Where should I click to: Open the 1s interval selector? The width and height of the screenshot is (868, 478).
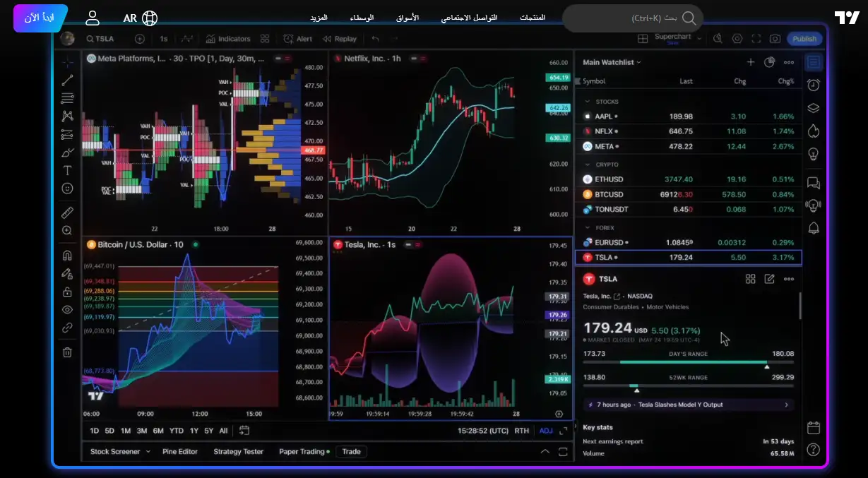click(x=164, y=39)
